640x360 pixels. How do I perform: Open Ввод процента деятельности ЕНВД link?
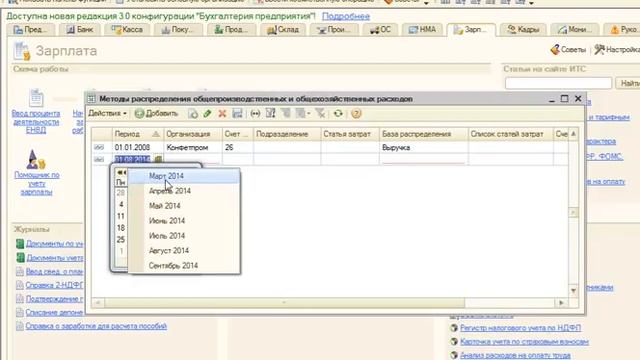[x=36, y=122]
